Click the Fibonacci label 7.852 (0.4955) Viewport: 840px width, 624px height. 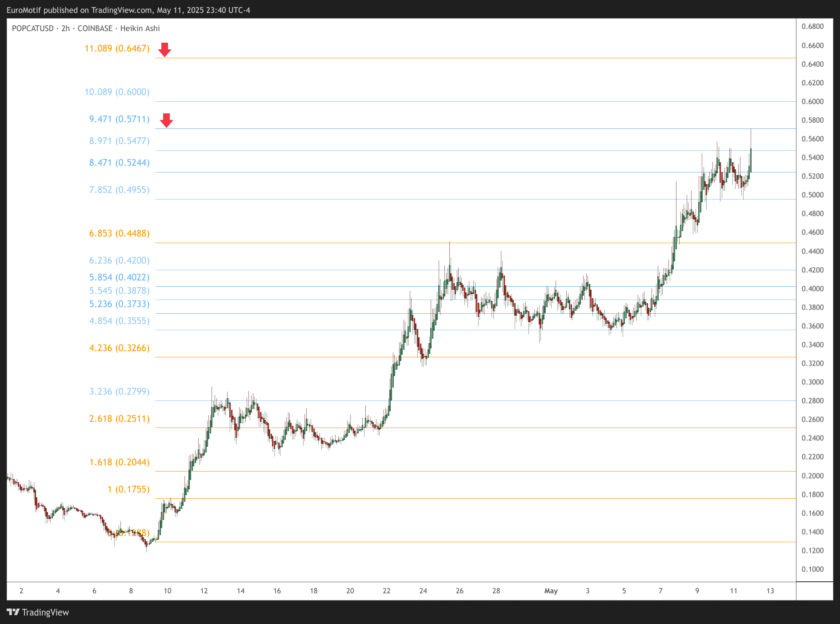[x=120, y=190]
